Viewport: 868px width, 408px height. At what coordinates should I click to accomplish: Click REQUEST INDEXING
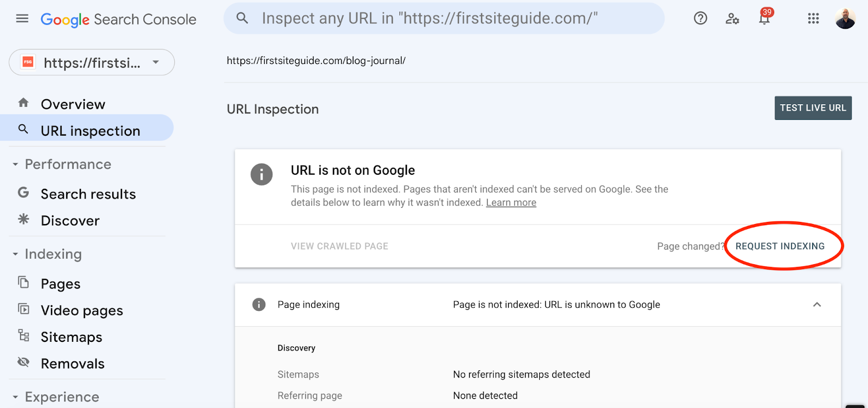780,246
